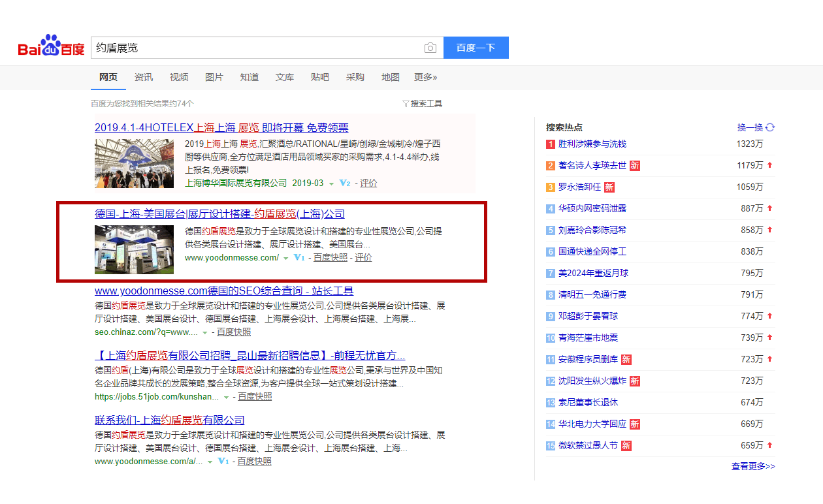Click 查看更多>> under hot searches
823x504 pixels.
pos(753,466)
